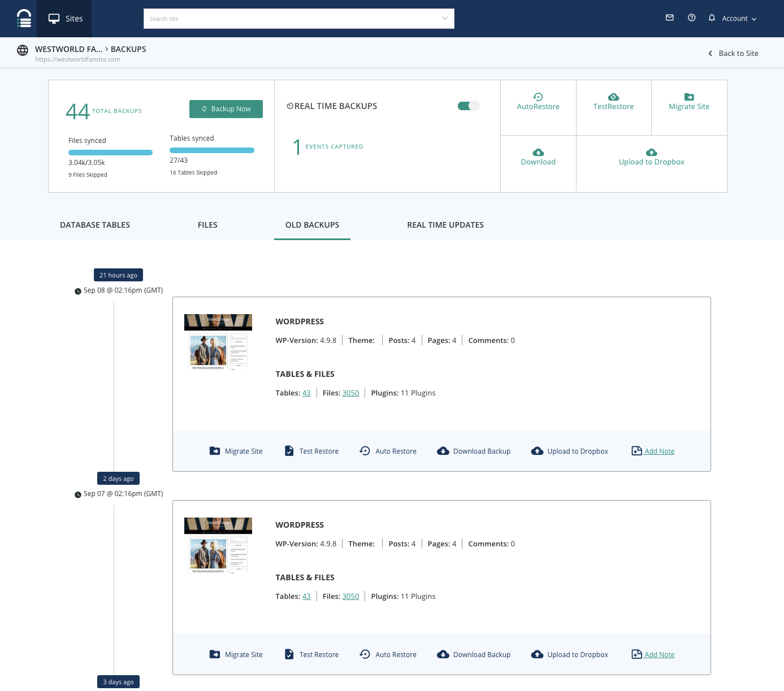The height and width of the screenshot is (691, 784).
Task: Expand the Search site dropdown arrow
Action: tap(445, 19)
